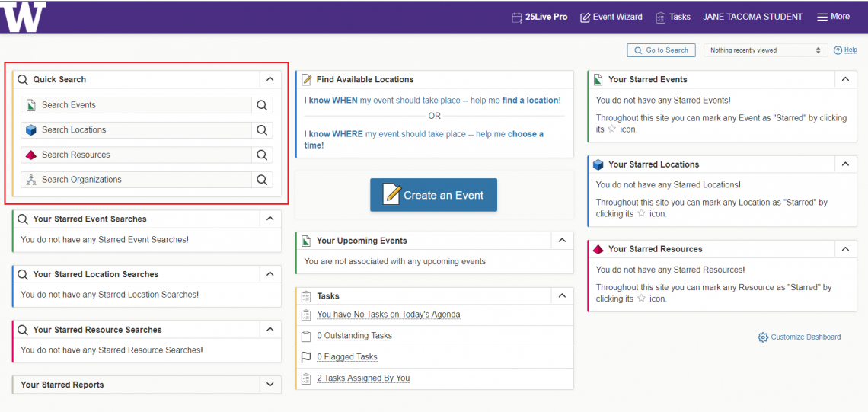Open the 2 Tasks Assigned By You link
The height and width of the screenshot is (412, 868).
point(365,378)
